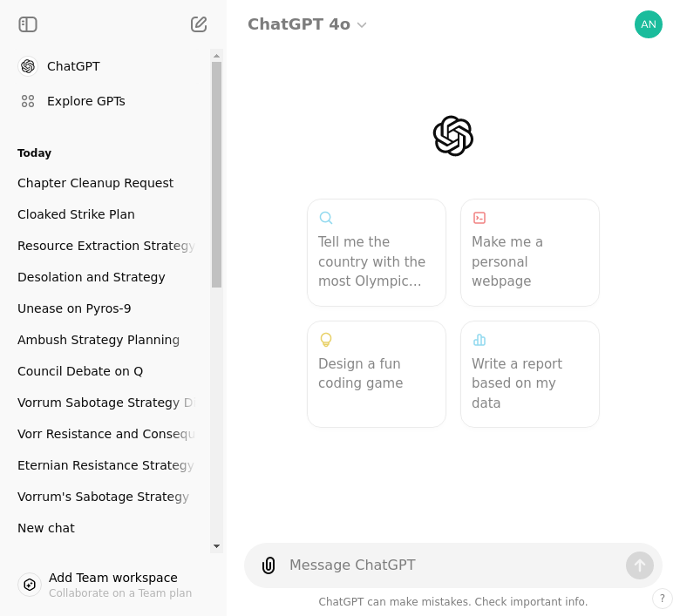Start a new chat via pencil icon
680x616 pixels.
(199, 24)
